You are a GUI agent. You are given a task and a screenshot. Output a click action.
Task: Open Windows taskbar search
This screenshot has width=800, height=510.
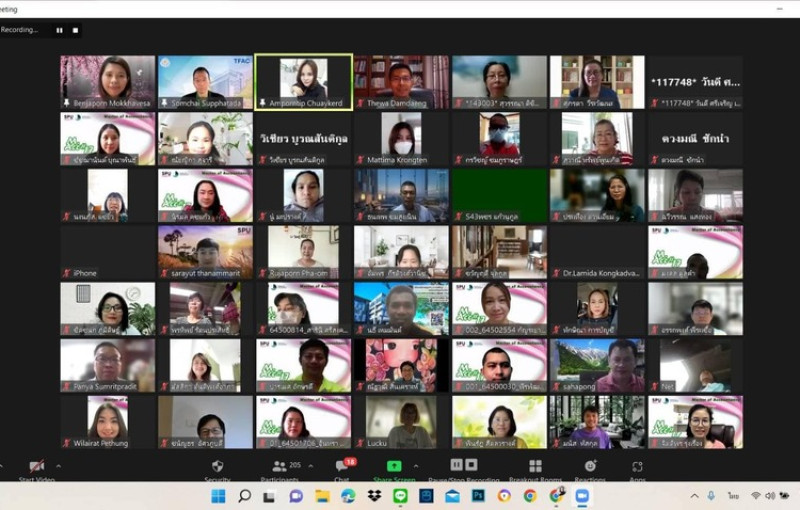pyautogui.click(x=244, y=495)
